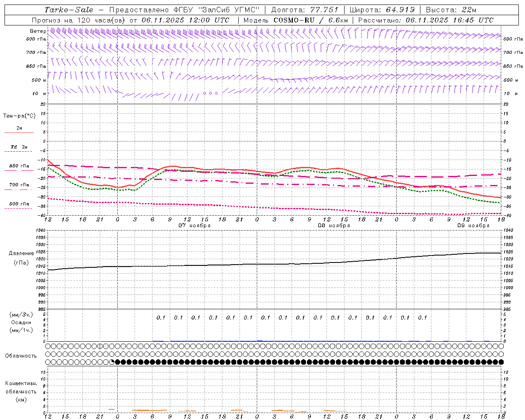525x420 pixels.
Task: Click '700 гПа' in the temperature legend
Action: click(x=19, y=185)
